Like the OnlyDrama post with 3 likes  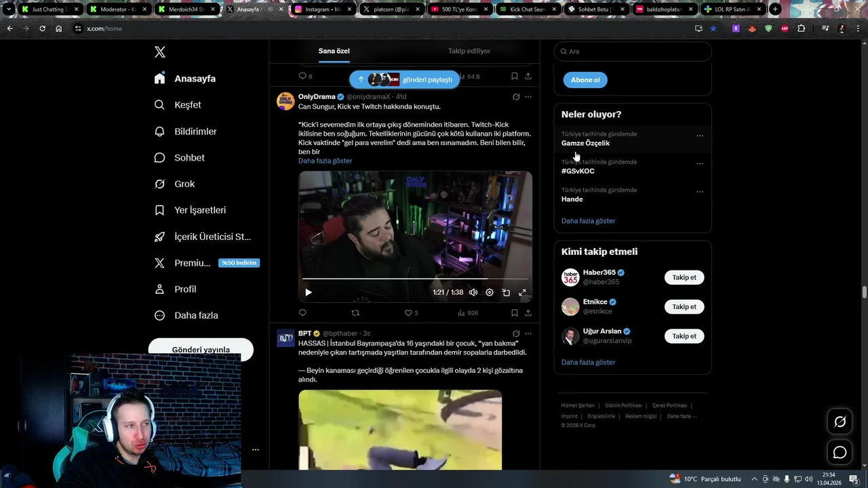pyautogui.click(x=411, y=312)
